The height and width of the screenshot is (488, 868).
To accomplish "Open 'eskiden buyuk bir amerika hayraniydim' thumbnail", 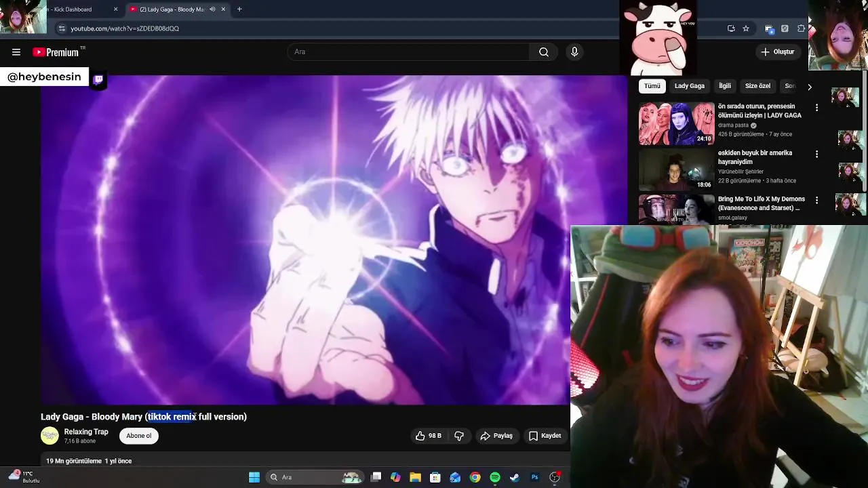I will point(677,169).
